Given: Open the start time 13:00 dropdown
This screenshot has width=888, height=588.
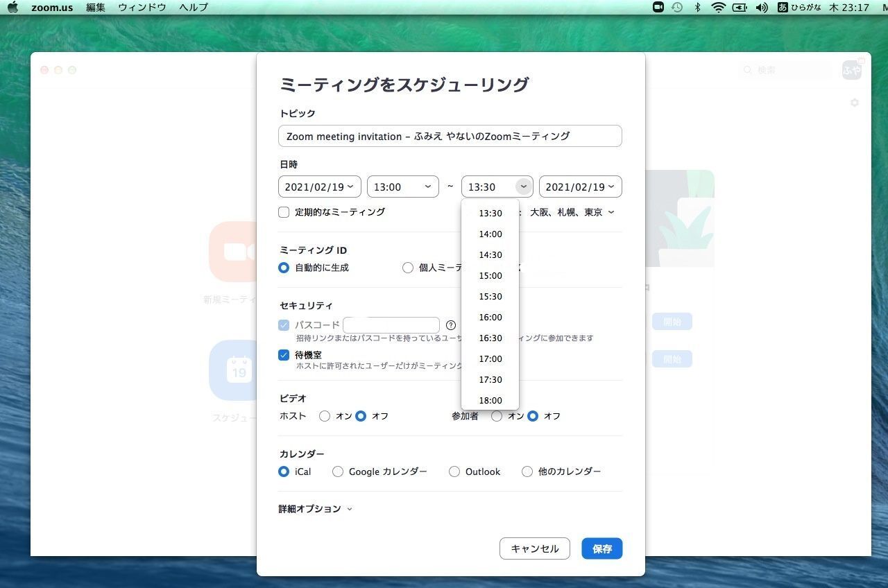Looking at the screenshot, I should click(403, 187).
